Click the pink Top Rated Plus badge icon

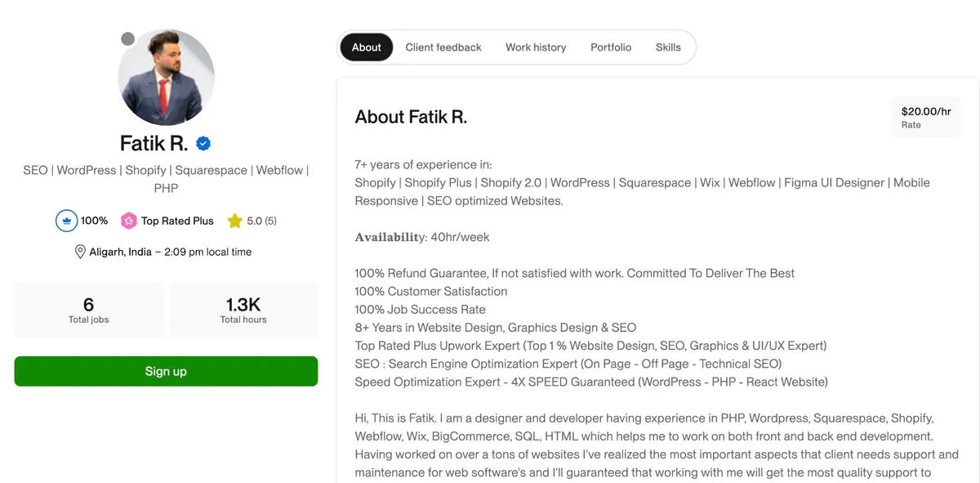pos(128,221)
